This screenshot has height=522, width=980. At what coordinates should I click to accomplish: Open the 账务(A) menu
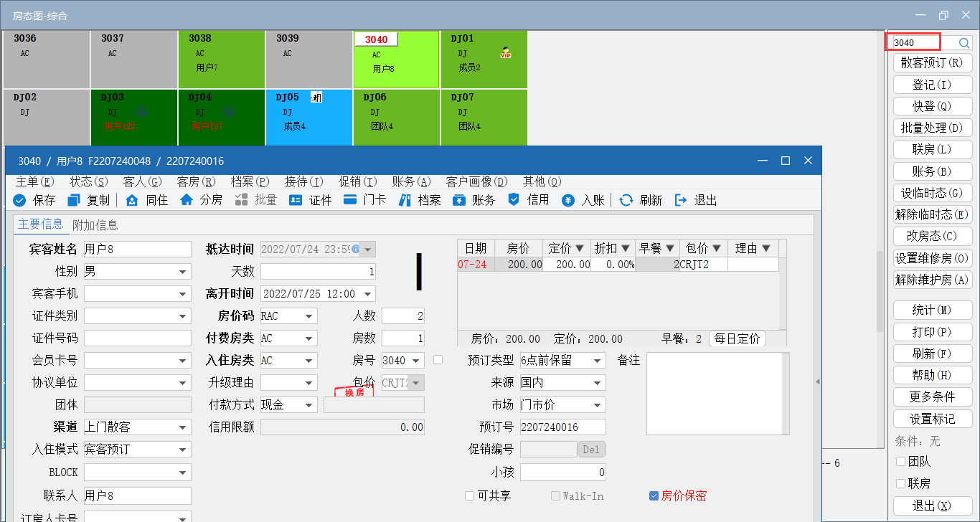412,181
